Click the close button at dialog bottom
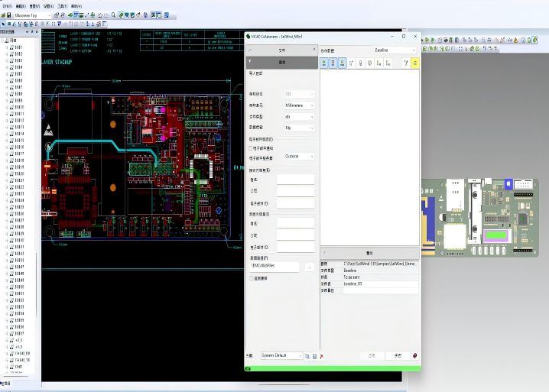Screen dimensions: 549x392 point(397,355)
